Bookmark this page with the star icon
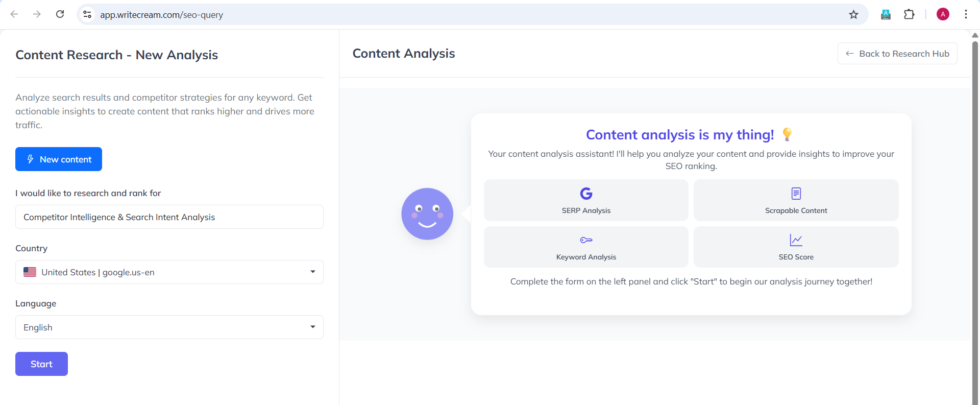Screen dimensions: 980x405 tap(853, 14)
